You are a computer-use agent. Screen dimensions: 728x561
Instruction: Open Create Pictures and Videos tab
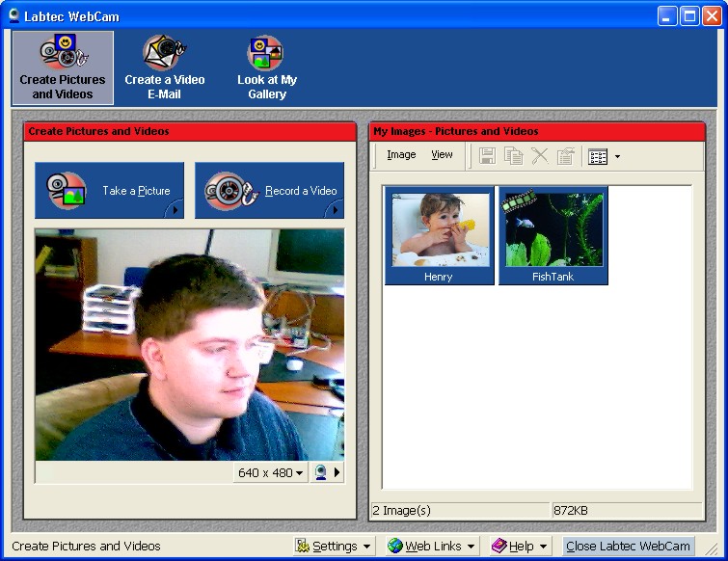point(63,67)
